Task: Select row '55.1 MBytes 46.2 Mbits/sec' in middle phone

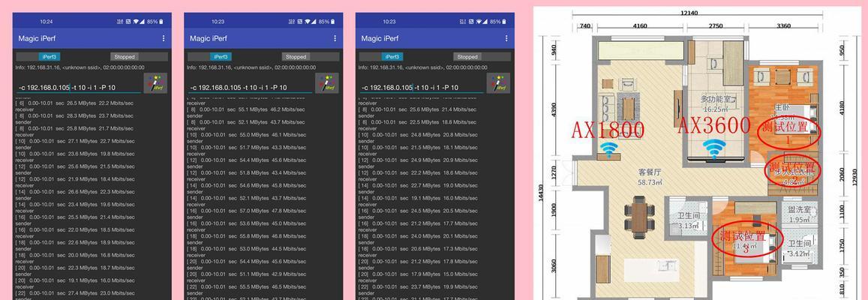Action: pos(247,110)
